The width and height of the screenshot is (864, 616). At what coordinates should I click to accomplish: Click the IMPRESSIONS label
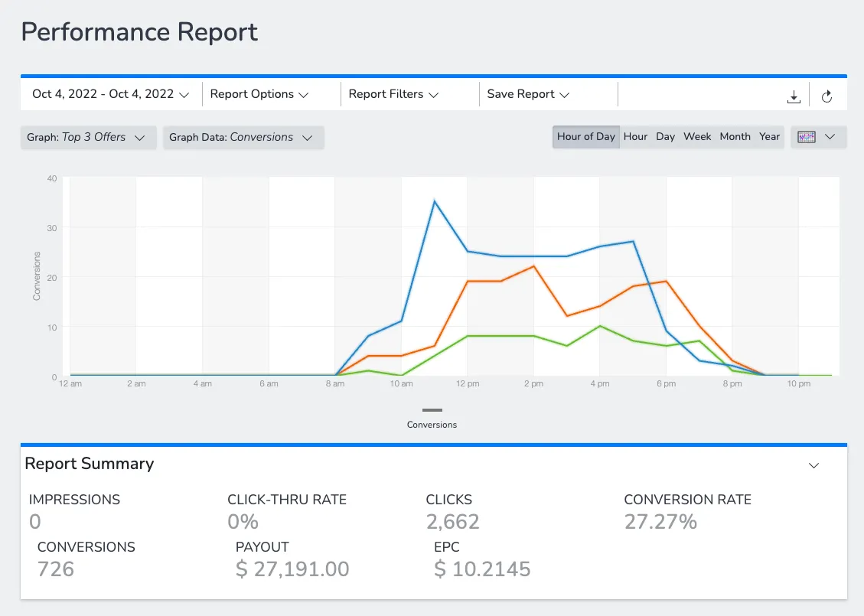(74, 500)
